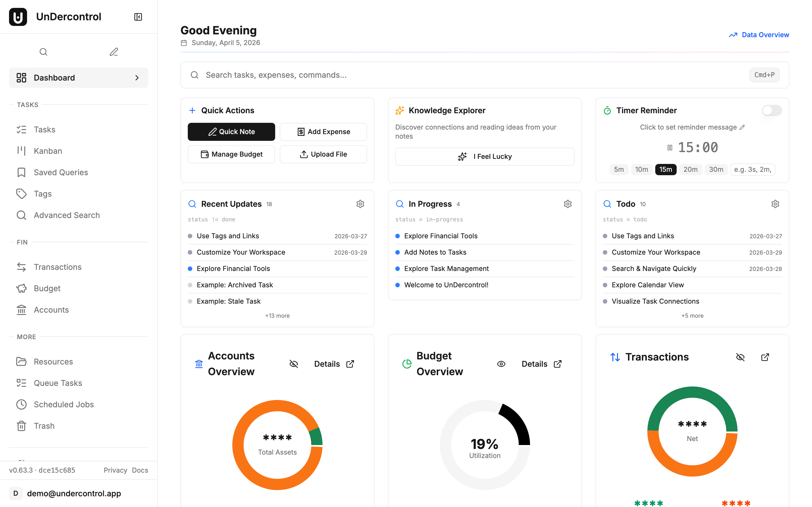Hide Accounts Overview values with the eye icon
Image resolution: width=812 pixels, height=507 pixels.
click(294, 364)
